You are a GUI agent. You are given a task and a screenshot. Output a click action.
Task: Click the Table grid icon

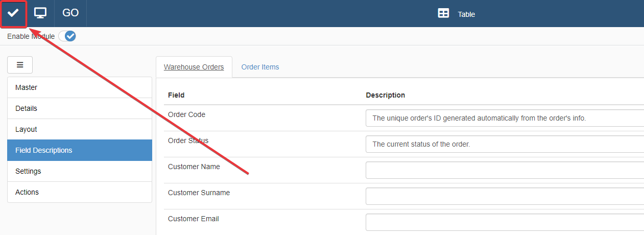443,14
